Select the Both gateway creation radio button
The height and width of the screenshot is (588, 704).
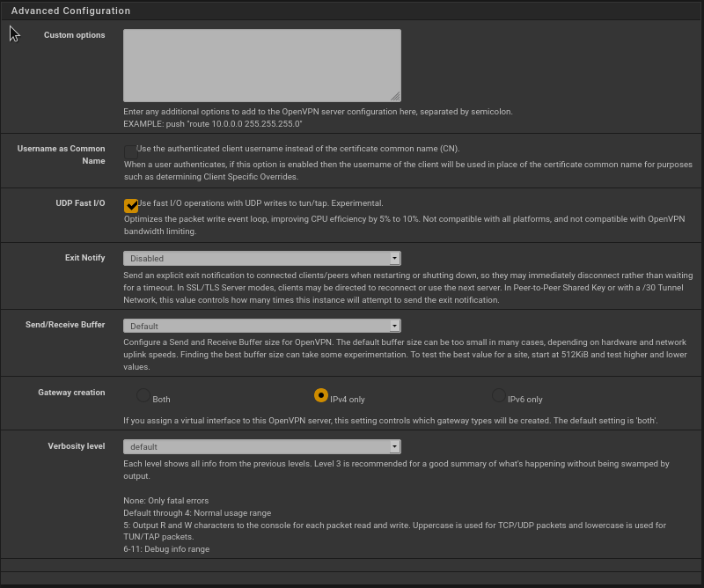pyautogui.click(x=143, y=395)
